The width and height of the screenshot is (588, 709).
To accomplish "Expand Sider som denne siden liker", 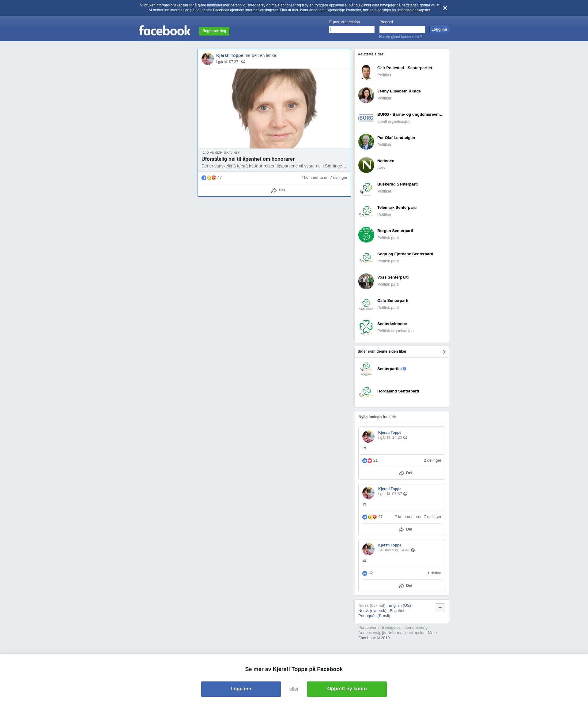I will point(444,352).
